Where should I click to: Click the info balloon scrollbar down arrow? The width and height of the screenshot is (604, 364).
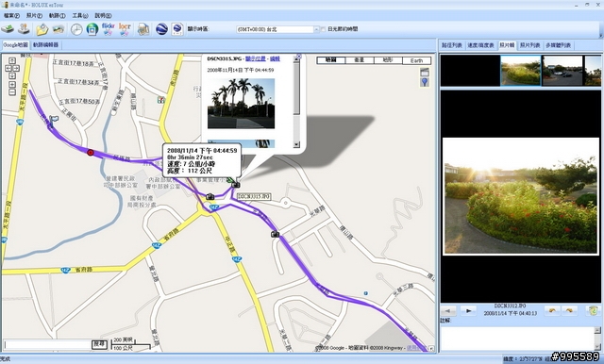coord(296,144)
